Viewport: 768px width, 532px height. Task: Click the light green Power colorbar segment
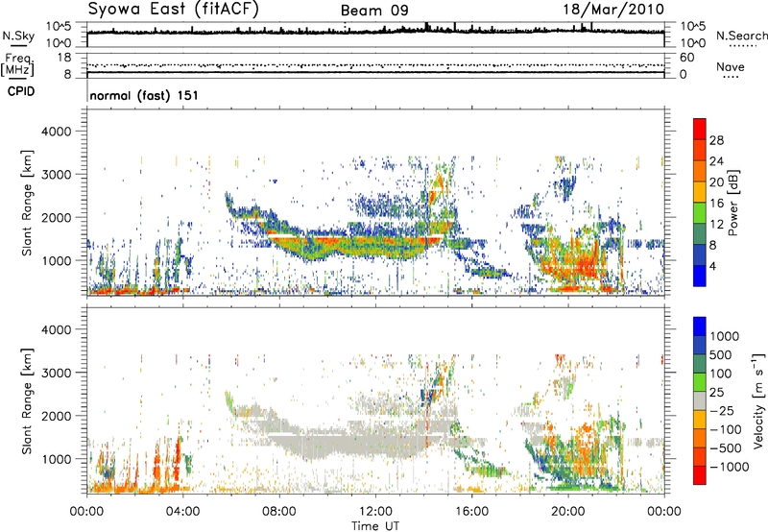pyautogui.click(x=700, y=213)
